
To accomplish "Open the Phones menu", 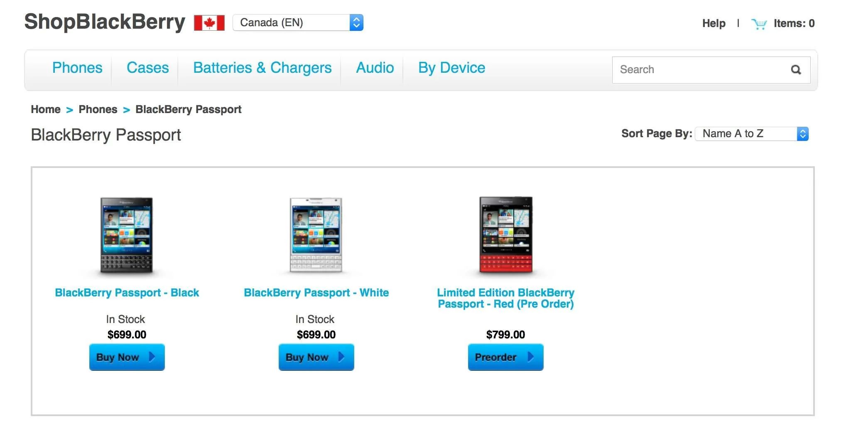I will [77, 68].
